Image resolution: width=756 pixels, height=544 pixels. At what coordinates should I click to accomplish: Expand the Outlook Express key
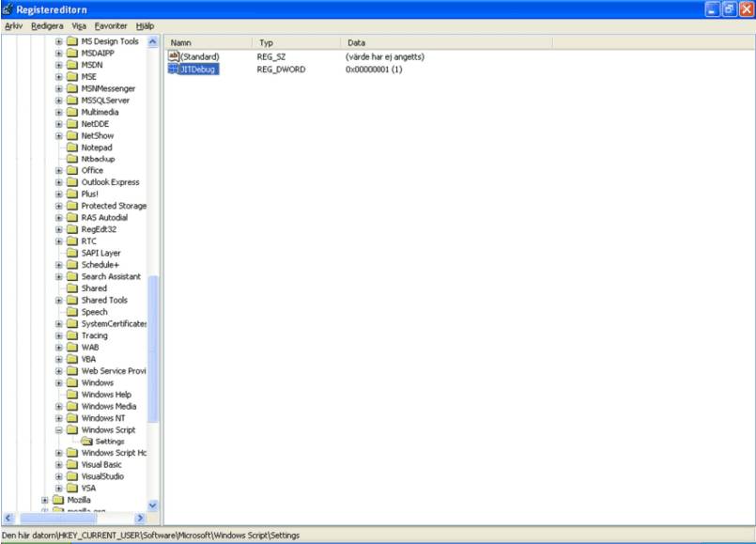(59, 182)
